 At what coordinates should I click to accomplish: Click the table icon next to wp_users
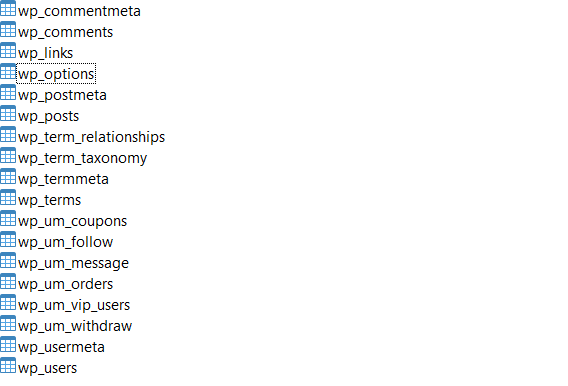[x=8, y=365]
